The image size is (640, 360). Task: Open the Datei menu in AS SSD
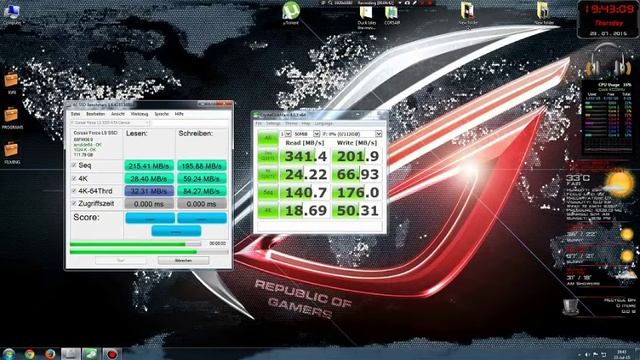[75, 114]
